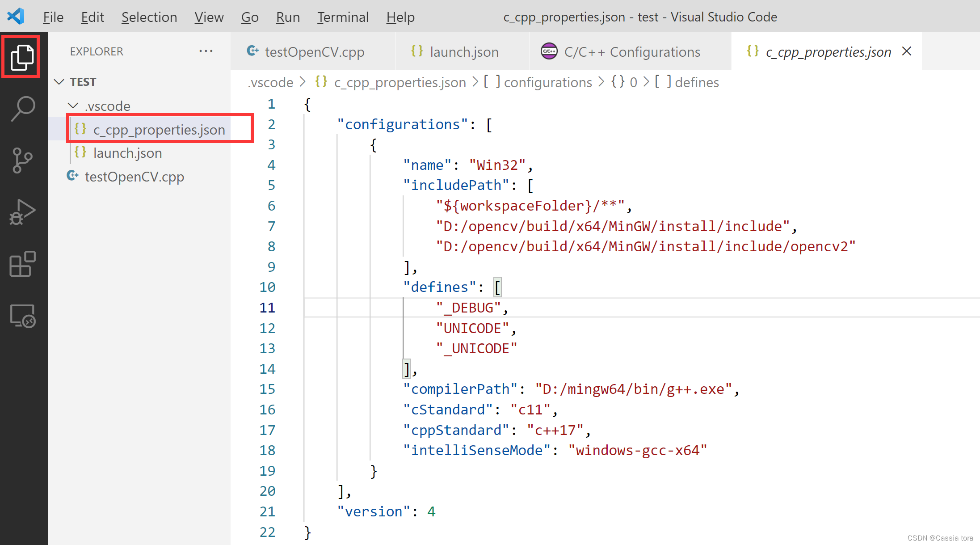Click line number 2 in gutter
The image size is (980, 545).
click(271, 124)
